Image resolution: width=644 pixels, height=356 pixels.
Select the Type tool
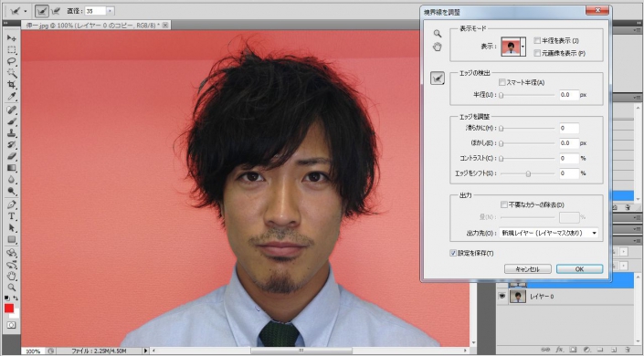pyautogui.click(x=12, y=216)
